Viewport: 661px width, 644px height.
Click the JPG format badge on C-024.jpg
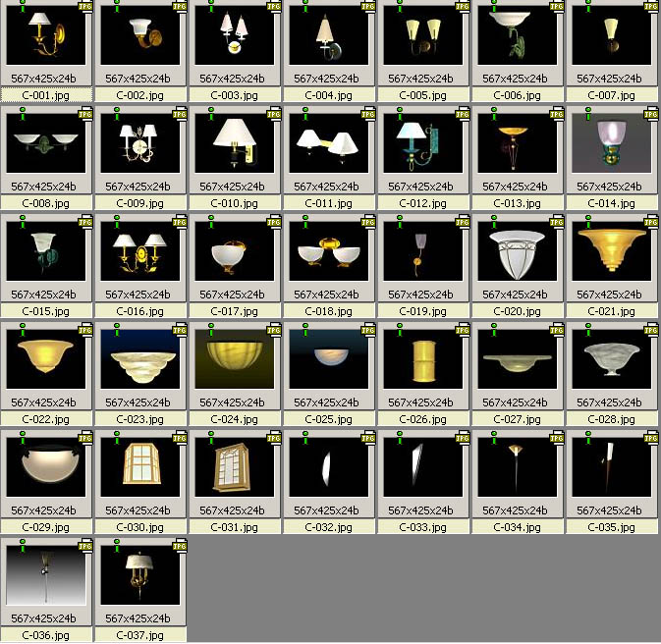click(x=274, y=331)
